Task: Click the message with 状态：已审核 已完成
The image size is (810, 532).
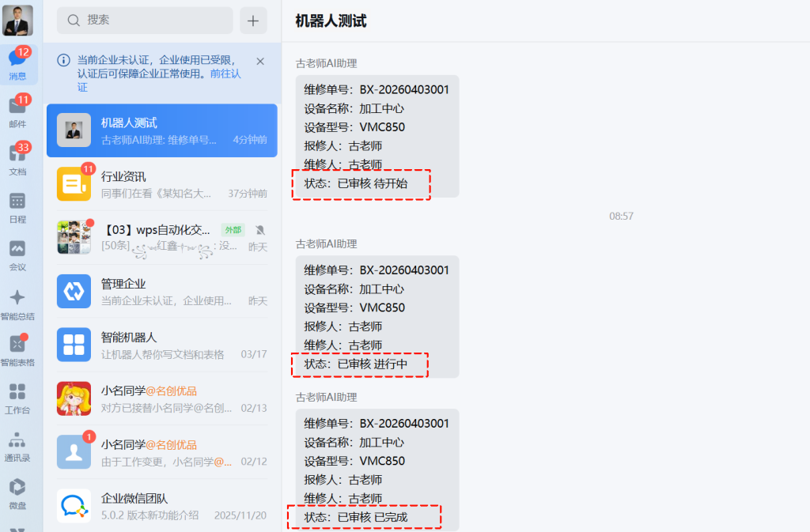Action: (x=377, y=470)
